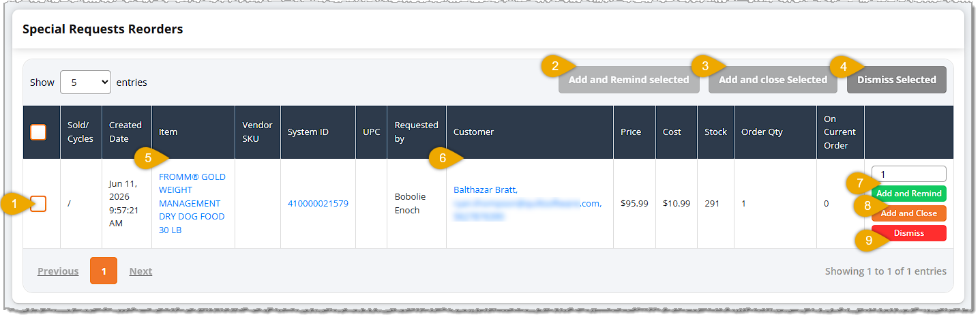Click Dismiss Selected button
The image size is (980, 319).
click(x=896, y=80)
